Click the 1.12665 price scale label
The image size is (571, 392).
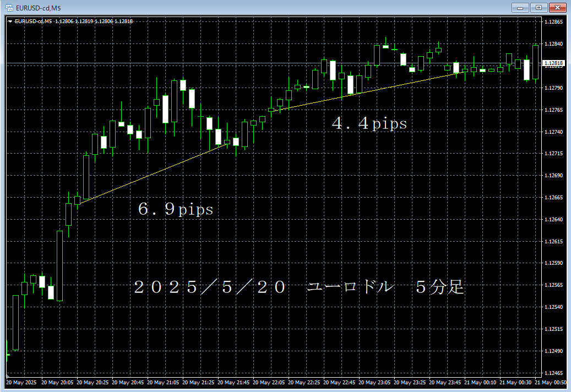[x=553, y=197]
